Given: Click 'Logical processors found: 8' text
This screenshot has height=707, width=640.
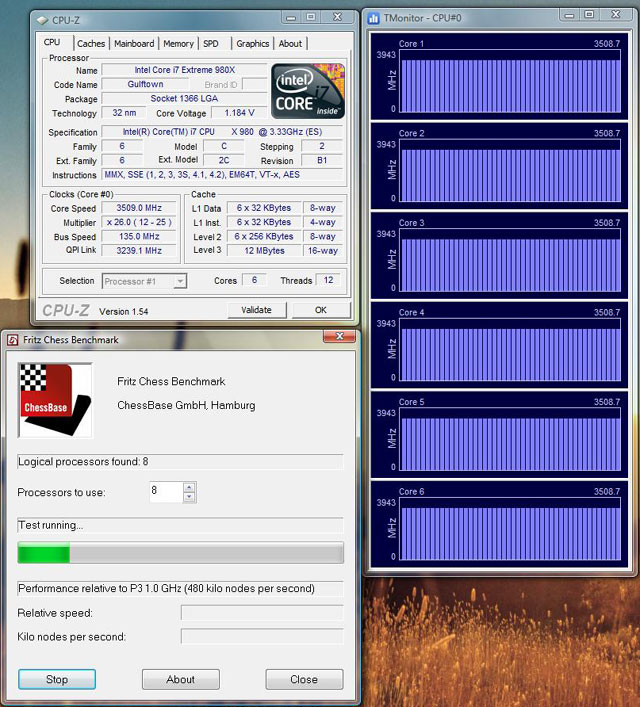Looking at the screenshot, I should tap(83, 462).
